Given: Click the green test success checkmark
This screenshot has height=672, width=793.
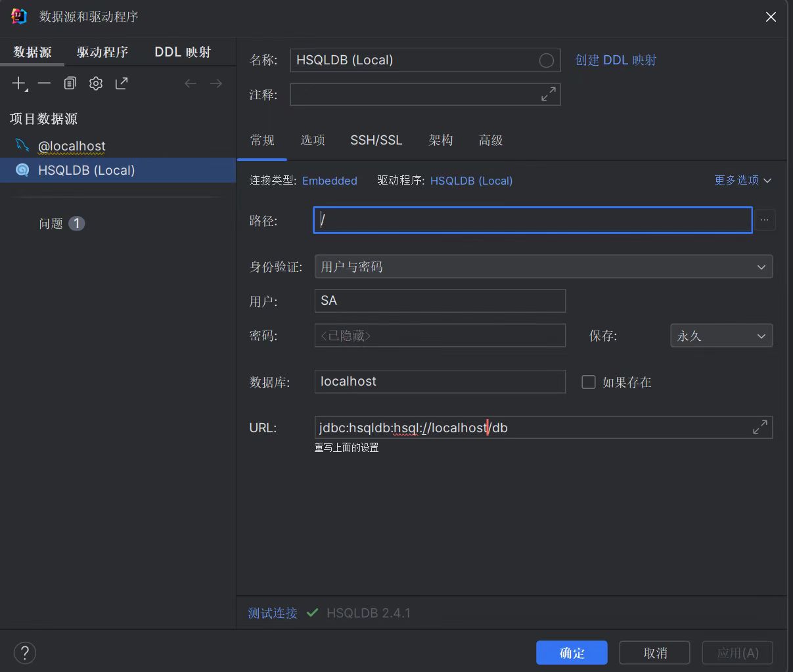Looking at the screenshot, I should point(313,613).
